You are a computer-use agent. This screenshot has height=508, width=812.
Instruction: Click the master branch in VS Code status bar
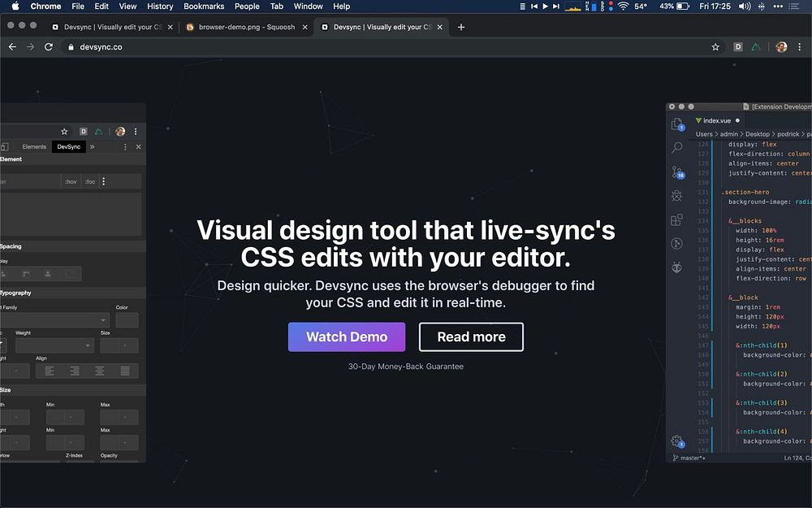tap(689, 458)
